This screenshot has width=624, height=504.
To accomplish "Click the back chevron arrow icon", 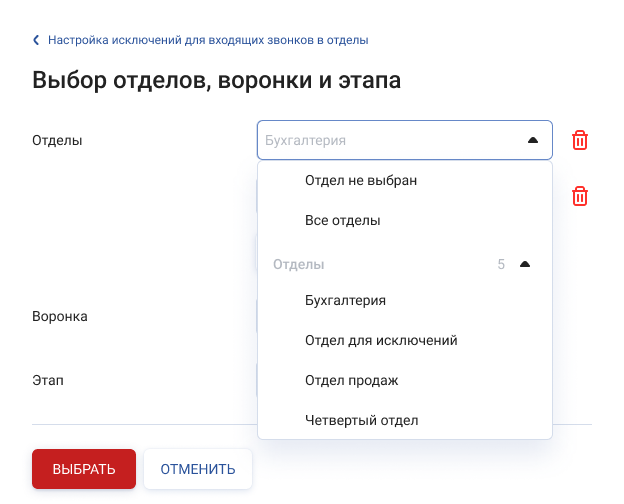I will coord(36,40).
